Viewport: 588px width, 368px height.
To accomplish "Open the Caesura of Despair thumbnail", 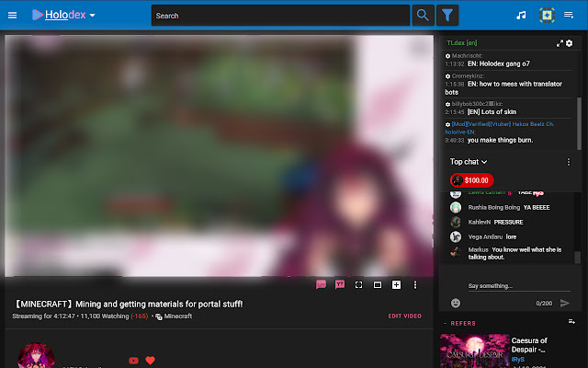I will coord(475,351).
